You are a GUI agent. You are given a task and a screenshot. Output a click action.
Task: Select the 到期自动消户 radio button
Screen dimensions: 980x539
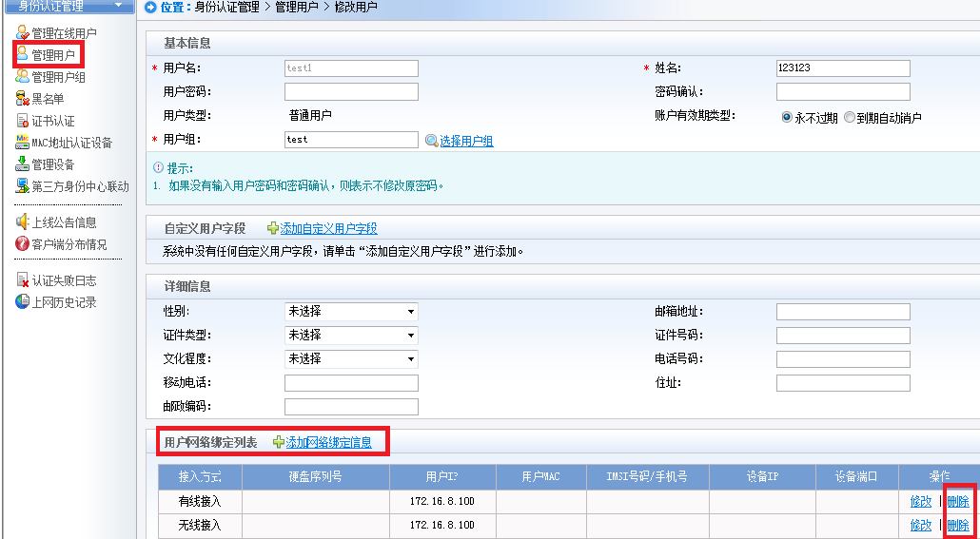tap(849, 118)
